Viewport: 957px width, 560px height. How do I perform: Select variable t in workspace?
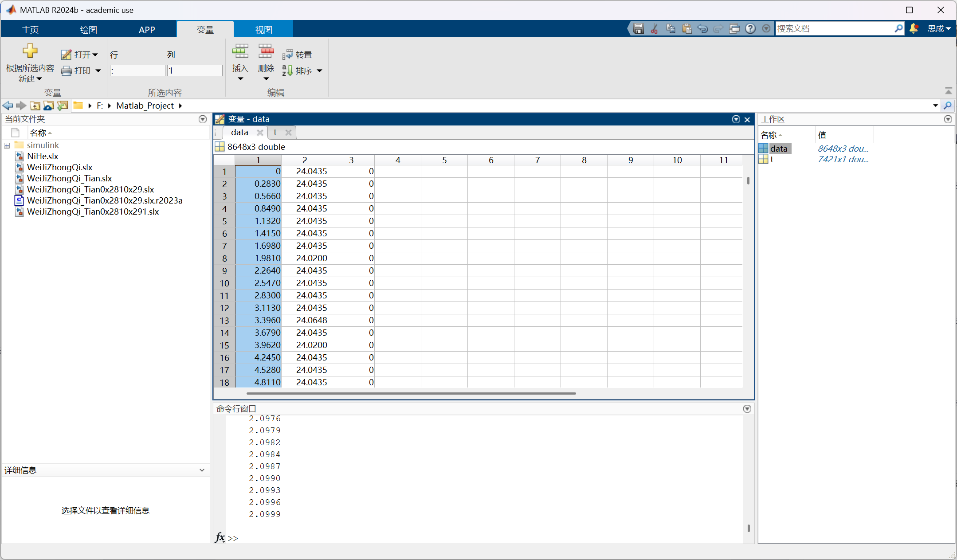(772, 160)
